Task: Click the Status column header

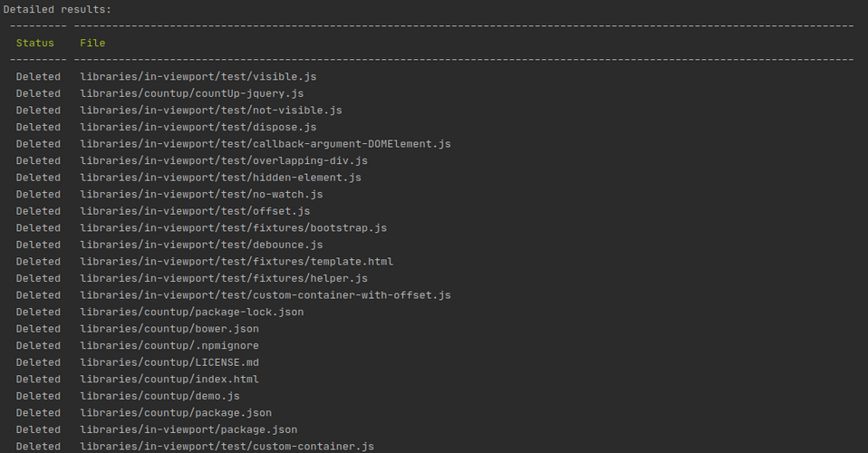Action: pos(34,43)
